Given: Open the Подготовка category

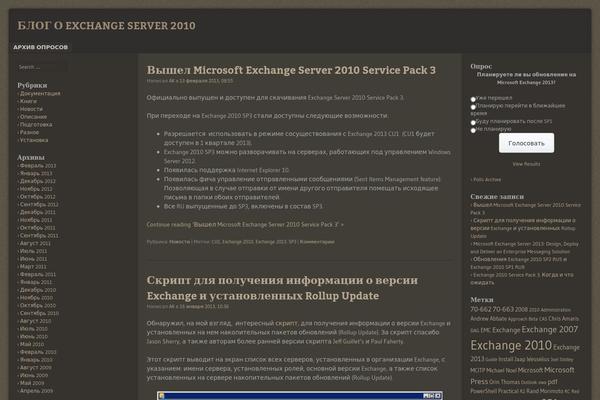Looking at the screenshot, I should click(x=36, y=124).
